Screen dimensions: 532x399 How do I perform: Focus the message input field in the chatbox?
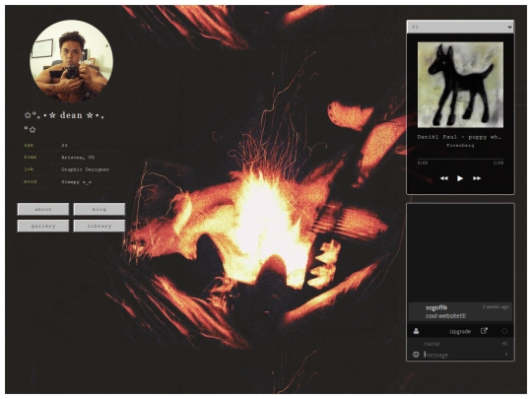click(x=462, y=355)
